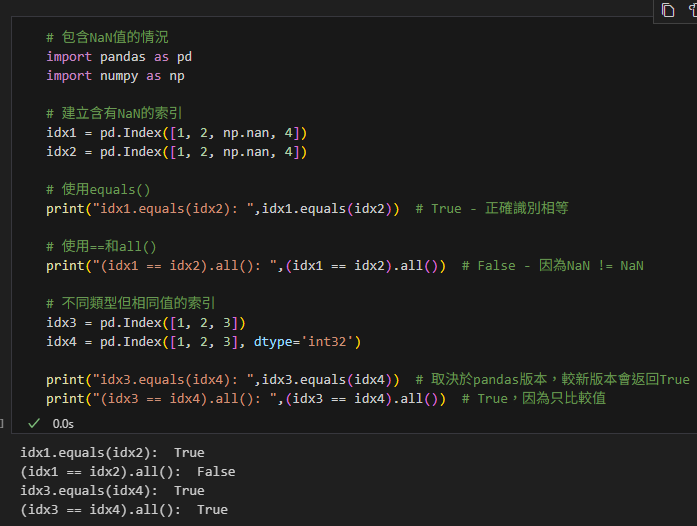The image size is (697, 526).
Task: Click the print statement for idx3.equals(idx4)
Action: [223, 380]
